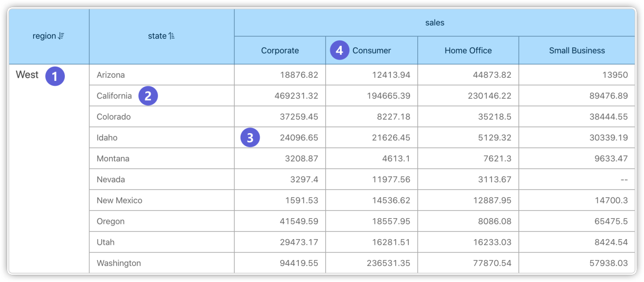
Task: Click the California state cell
Action: (114, 96)
